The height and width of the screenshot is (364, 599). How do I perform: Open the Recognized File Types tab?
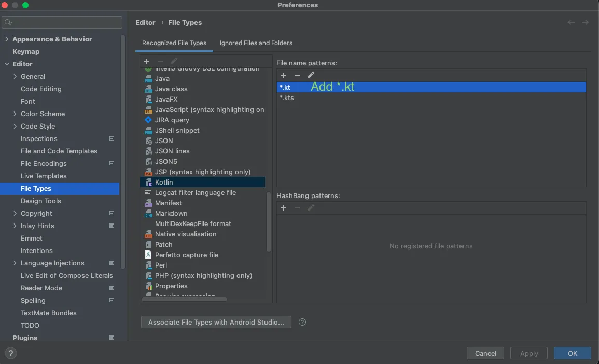[x=174, y=43]
